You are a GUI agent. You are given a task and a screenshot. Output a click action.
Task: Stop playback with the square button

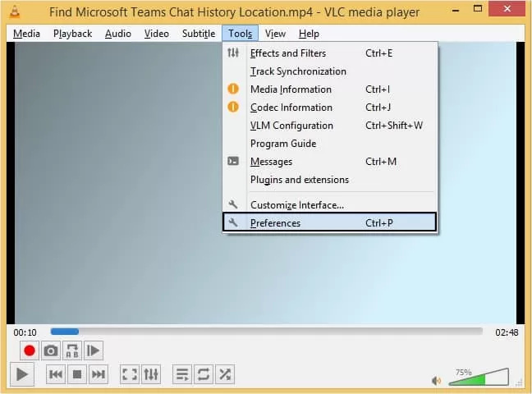[x=77, y=374]
